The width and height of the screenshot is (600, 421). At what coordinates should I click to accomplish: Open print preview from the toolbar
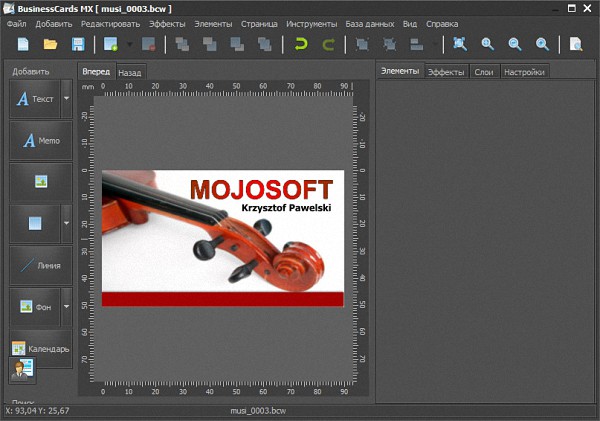tap(576, 44)
